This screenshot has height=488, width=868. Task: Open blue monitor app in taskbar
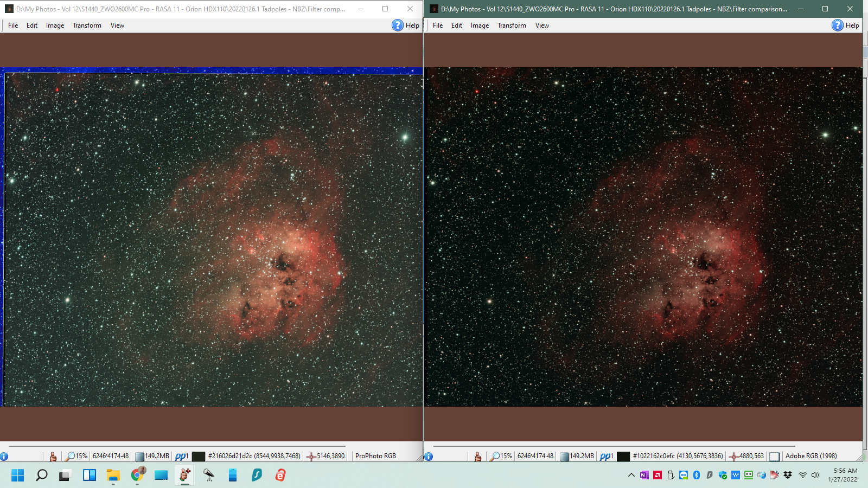tap(161, 476)
